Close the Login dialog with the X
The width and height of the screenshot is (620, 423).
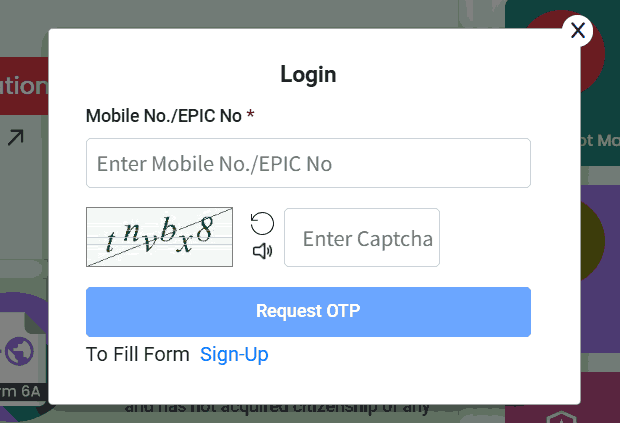point(577,30)
